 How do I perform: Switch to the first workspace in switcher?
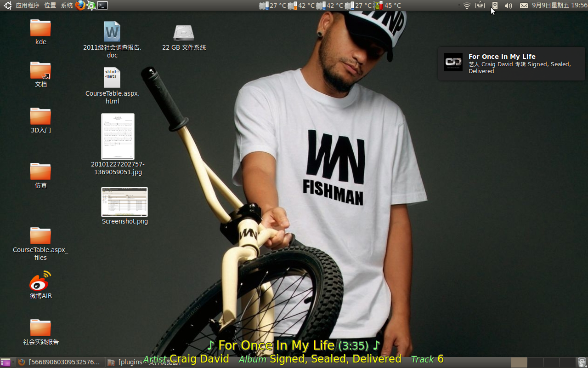tap(519, 362)
